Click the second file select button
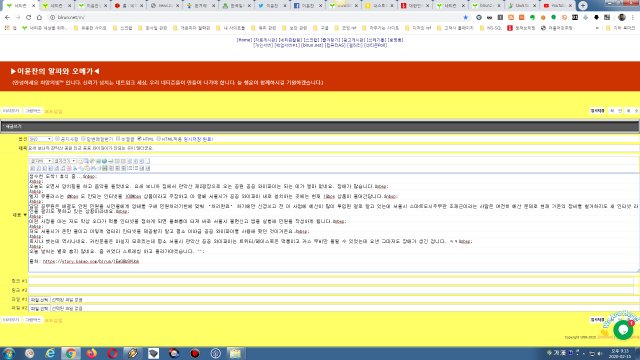640x360 pixels. click(39, 309)
